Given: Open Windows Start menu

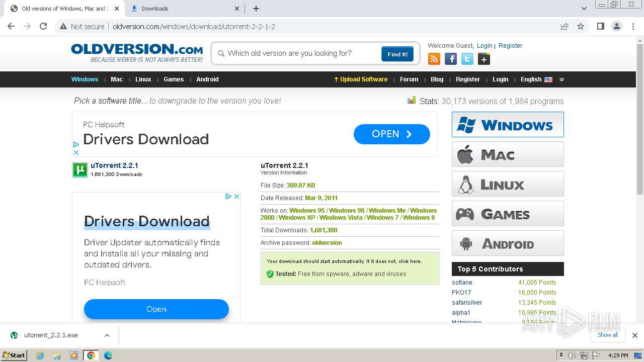Looking at the screenshot, I should tap(14, 355).
